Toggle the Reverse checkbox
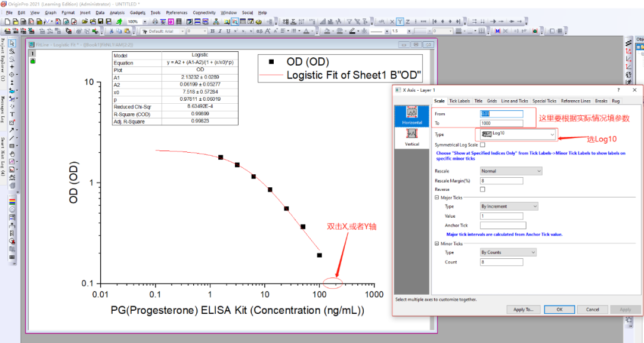The height and width of the screenshot is (343, 644). [482, 189]
